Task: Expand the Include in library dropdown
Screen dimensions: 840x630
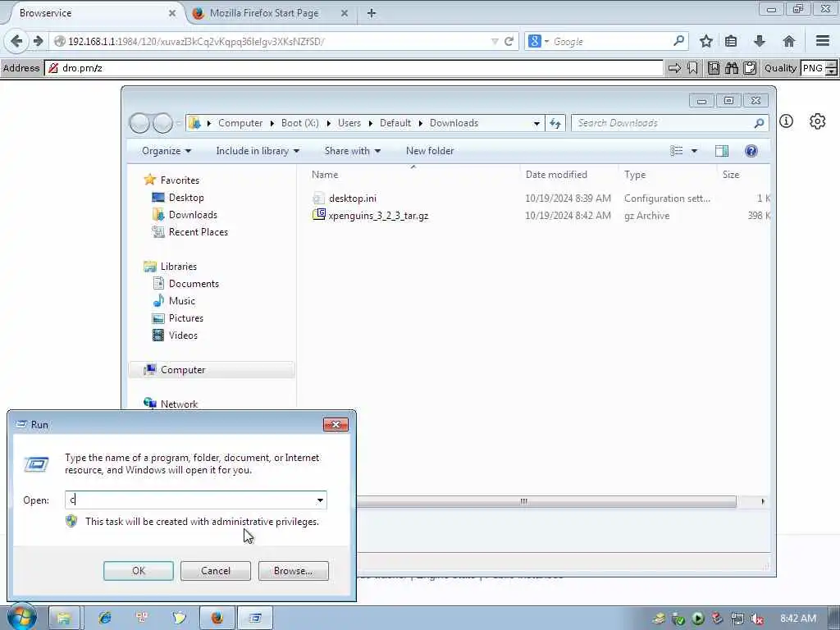Action: (258, 151)
